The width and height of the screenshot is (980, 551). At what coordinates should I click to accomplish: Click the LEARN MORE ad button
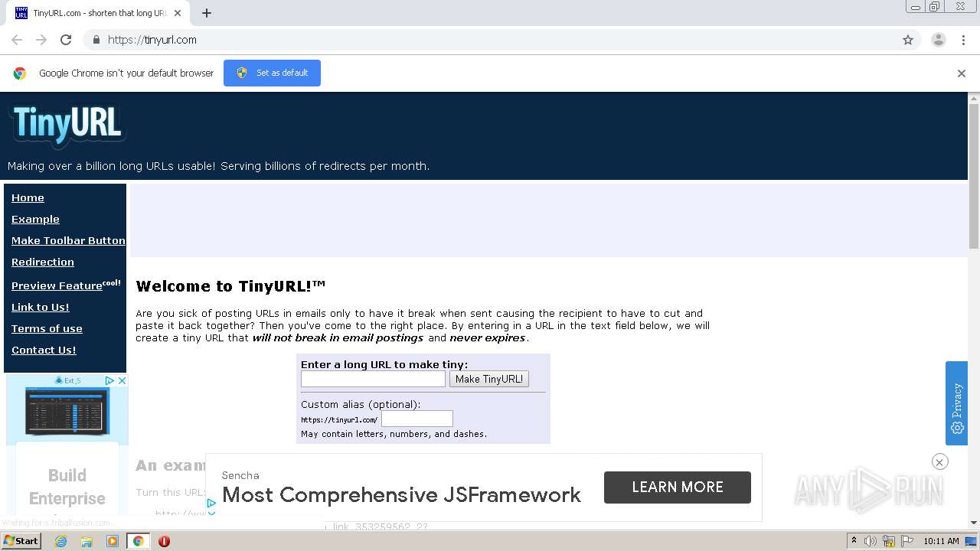678,487
